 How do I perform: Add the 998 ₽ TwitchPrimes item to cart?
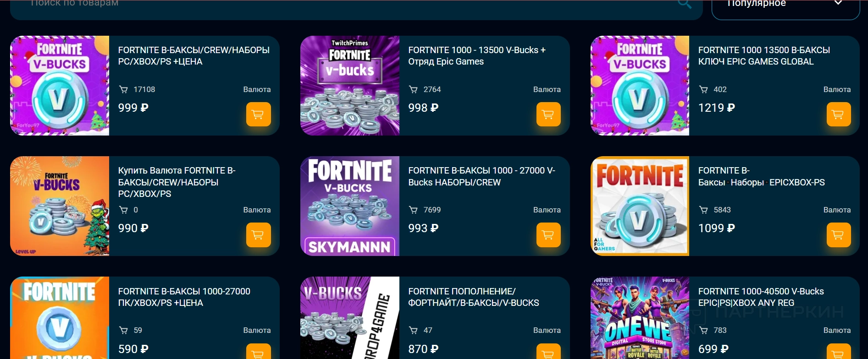coord(548,114)
